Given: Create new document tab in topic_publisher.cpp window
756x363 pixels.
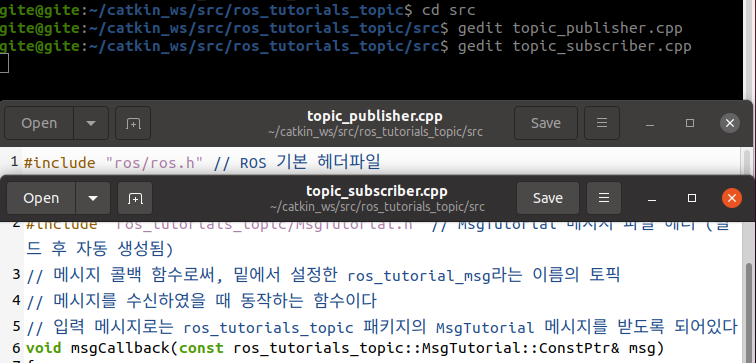Looking at the screenshot, I should [x=133, y=123].
